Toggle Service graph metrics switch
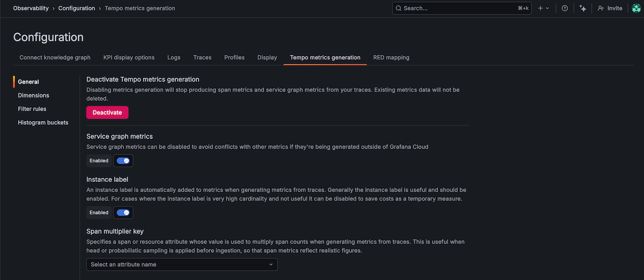644x280 pixels. [x=123, y=160]
